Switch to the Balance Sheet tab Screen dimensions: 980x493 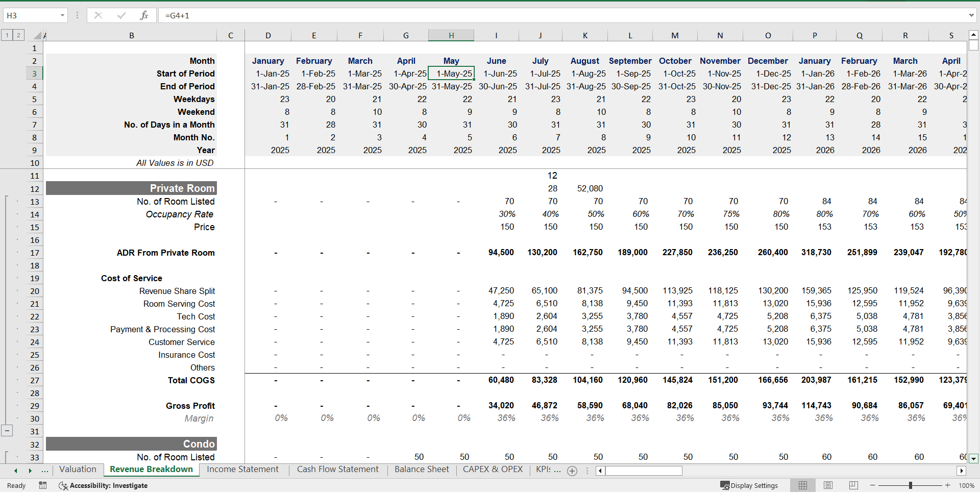point(422,470)
